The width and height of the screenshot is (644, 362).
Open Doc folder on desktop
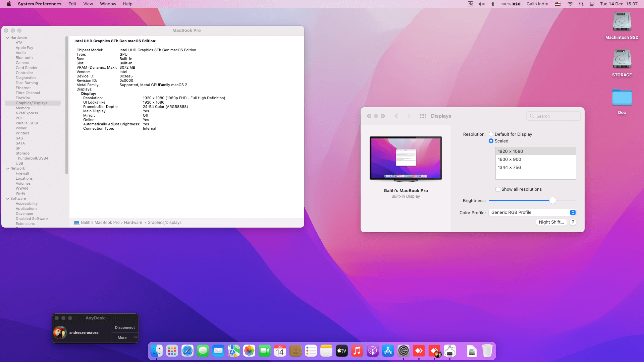tap(622, 101)
